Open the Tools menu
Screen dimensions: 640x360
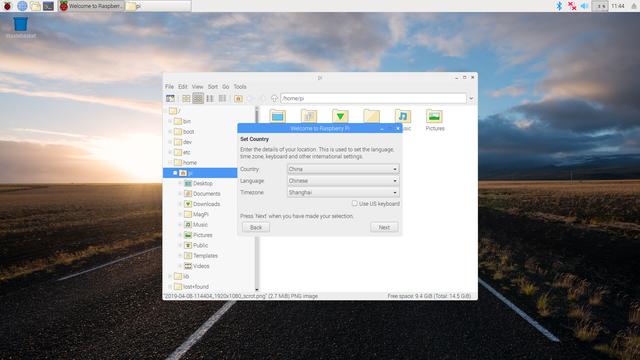click(240, 87)
